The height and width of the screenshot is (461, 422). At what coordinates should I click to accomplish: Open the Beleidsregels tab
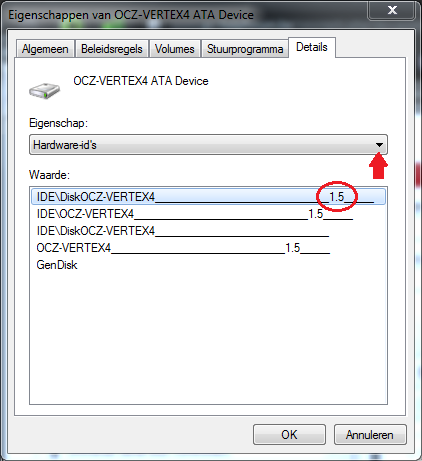[112, 49]
